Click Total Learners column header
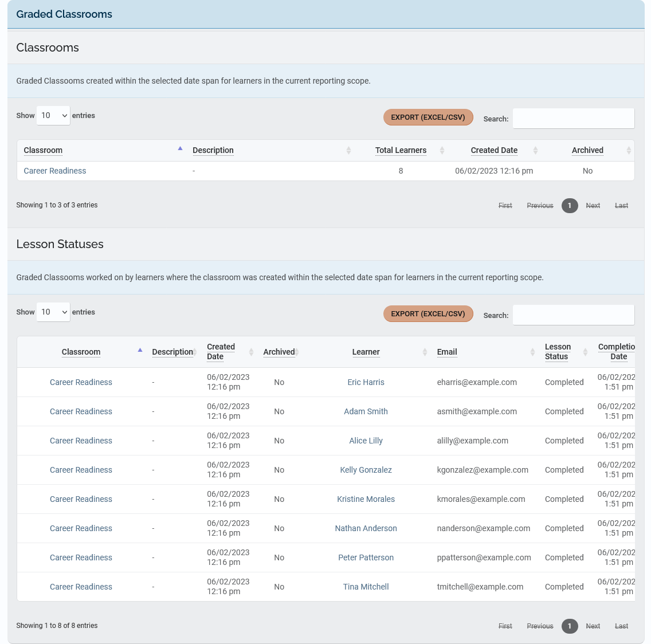The width and height of the screenshot is (651, 644). (401, 150)
